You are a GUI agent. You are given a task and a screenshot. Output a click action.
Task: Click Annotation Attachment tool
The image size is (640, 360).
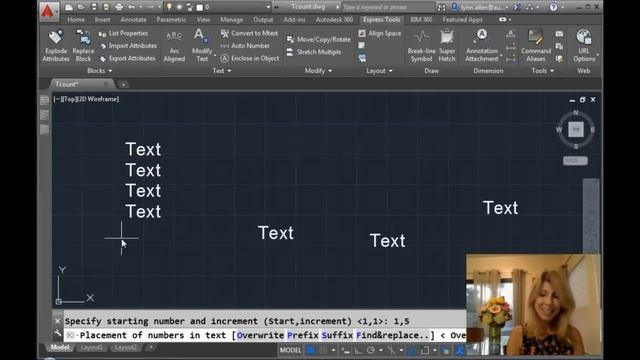pyautogui.click(x=482, y=46)
